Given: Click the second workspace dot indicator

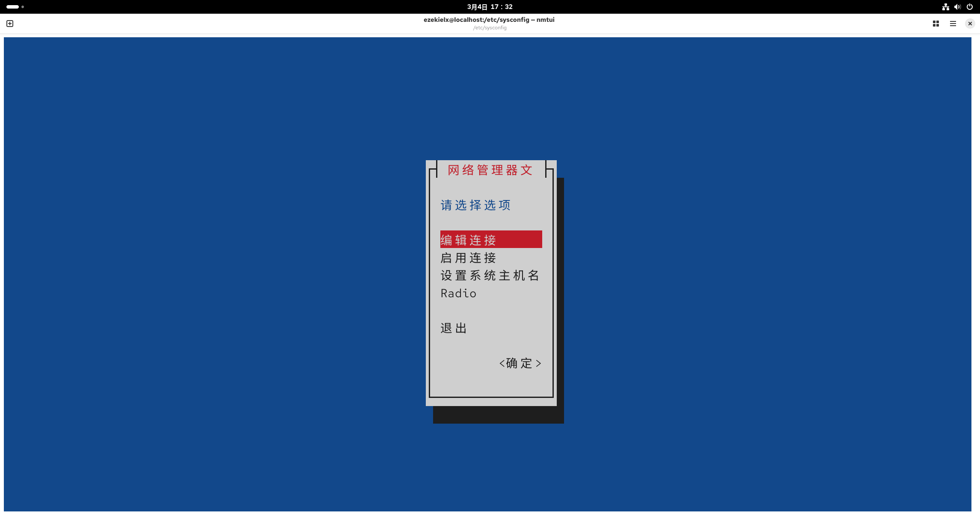Looking at the screenshot, I should pos(23,7).
